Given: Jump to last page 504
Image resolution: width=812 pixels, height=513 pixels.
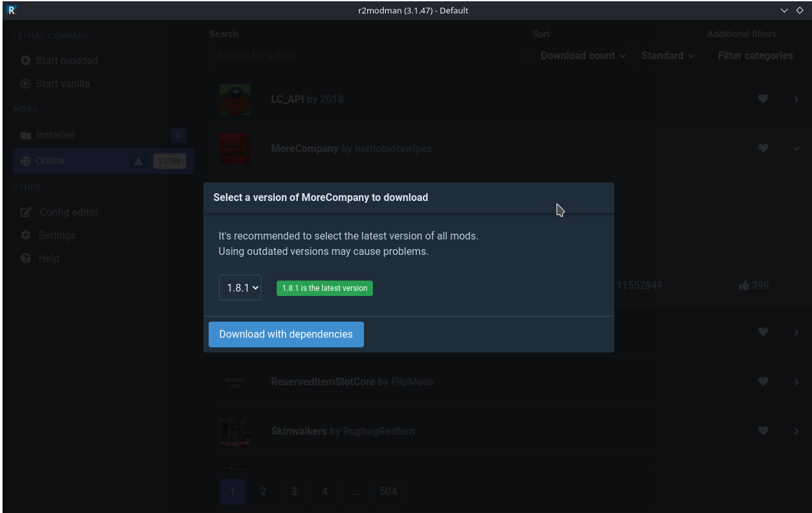Looking at the screenshot, I should pos(388,492).
